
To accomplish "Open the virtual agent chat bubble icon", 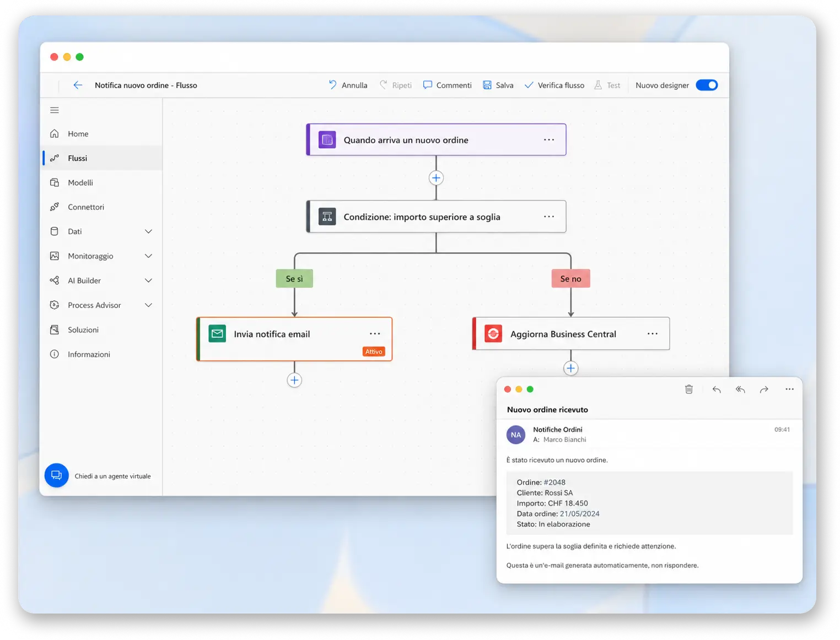I will click(56, 475).
